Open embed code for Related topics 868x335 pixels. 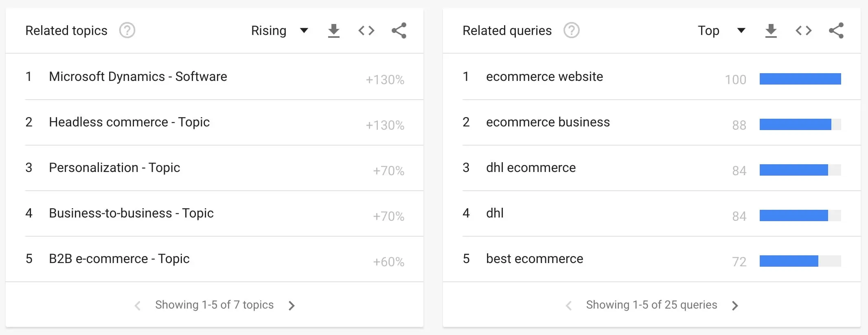366,30
